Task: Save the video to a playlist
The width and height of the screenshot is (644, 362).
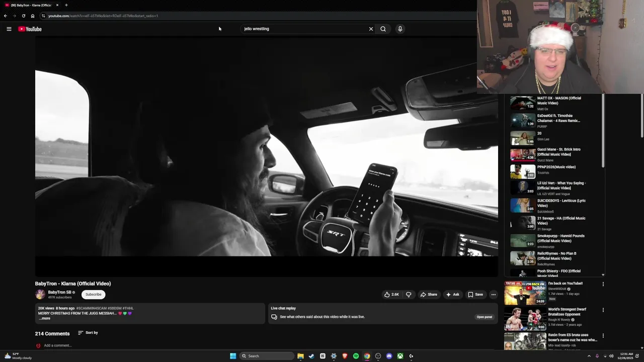Action: pyautogui.click(x=475, y=295)
